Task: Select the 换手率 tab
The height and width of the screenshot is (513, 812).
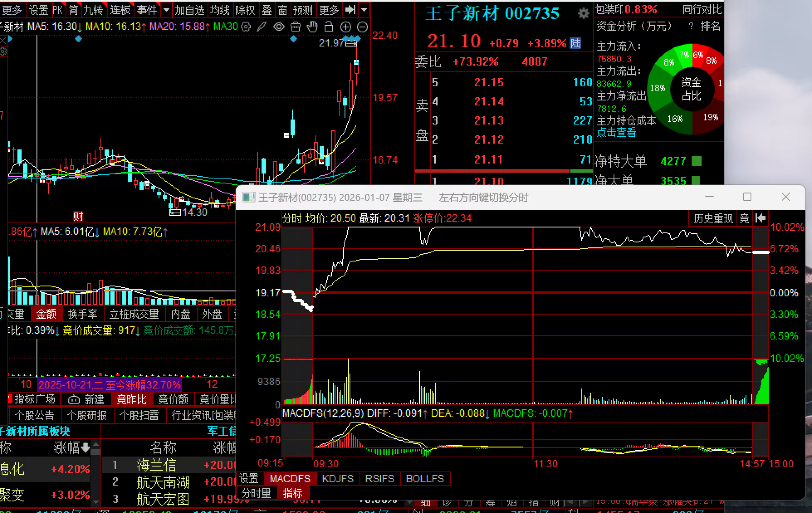Action: coord(83,314)
